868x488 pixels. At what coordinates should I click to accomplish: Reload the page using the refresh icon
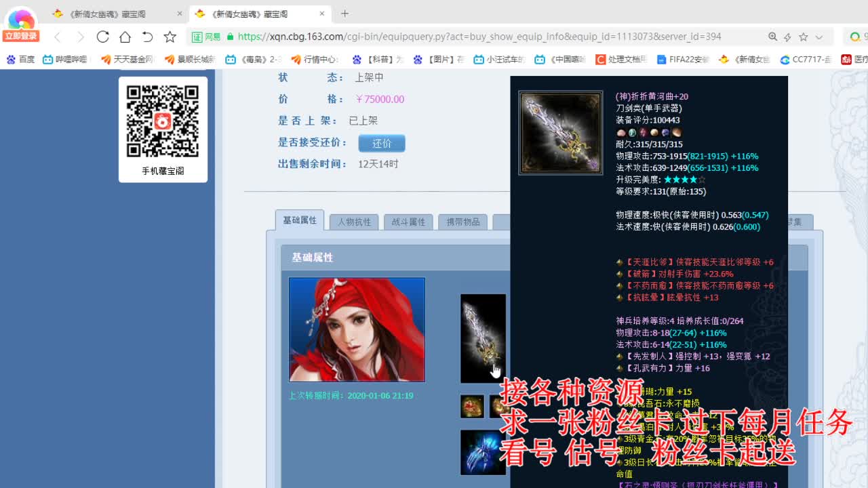pyautogui.click(x=102, y=37)
